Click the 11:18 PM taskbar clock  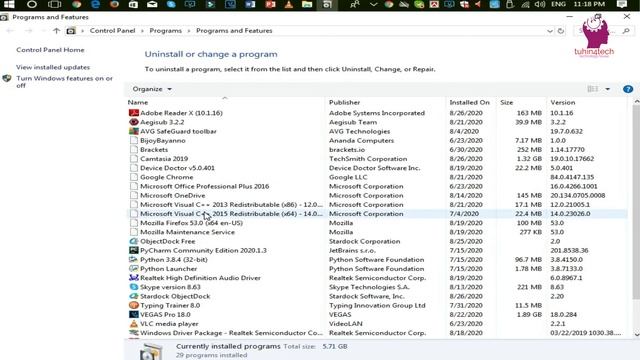coord(589,4)
